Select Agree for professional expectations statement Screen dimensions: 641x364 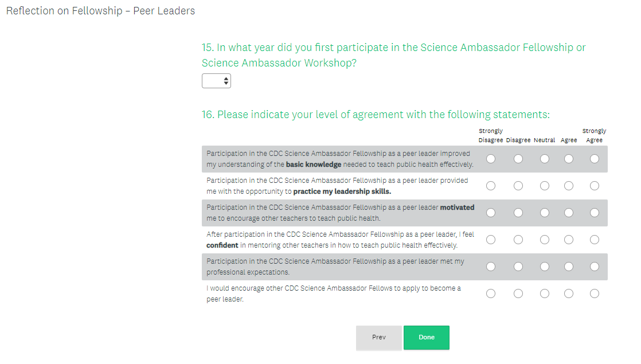(569, 267)
